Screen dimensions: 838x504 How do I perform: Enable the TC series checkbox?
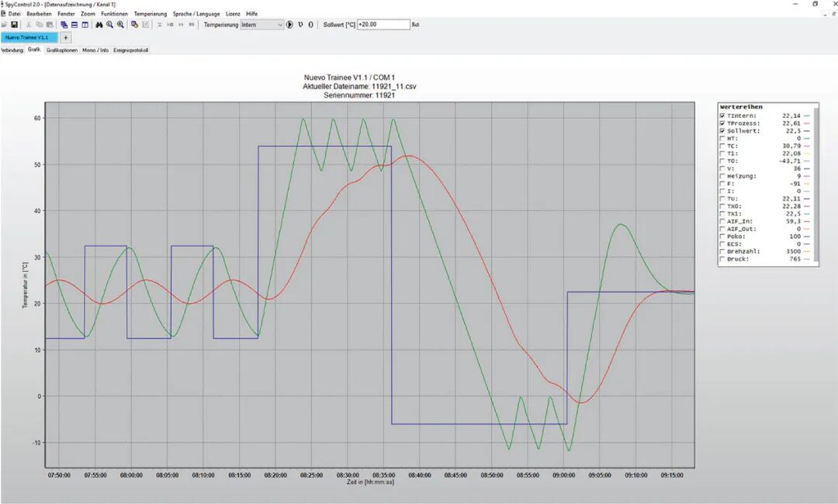point(722,146)
